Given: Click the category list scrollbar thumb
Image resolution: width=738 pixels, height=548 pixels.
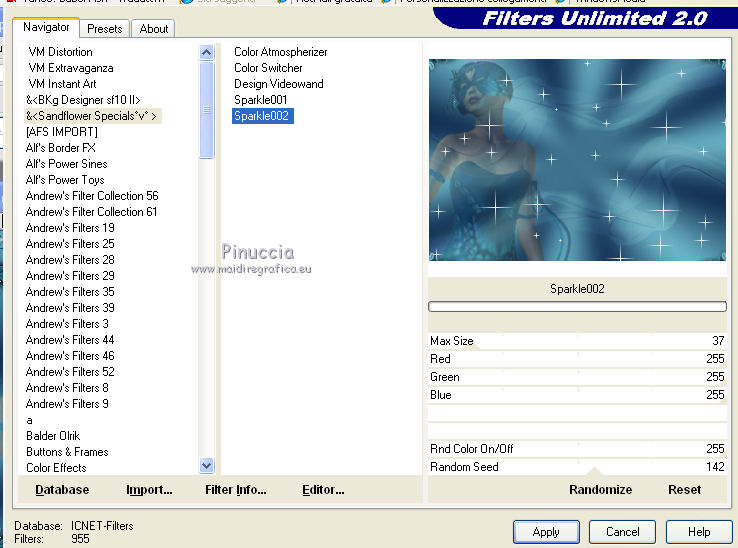Looking at the screenshot, I should (x=206, y=110).
